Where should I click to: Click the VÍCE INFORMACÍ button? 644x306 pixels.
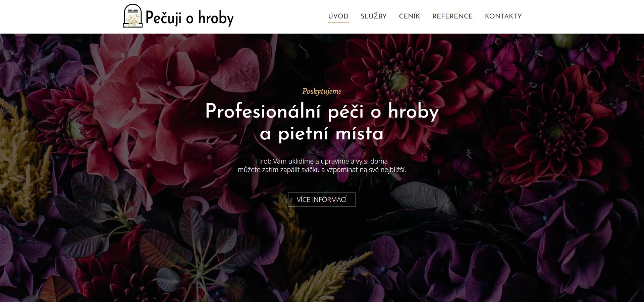pyautogui.click(x=322, y=200)
